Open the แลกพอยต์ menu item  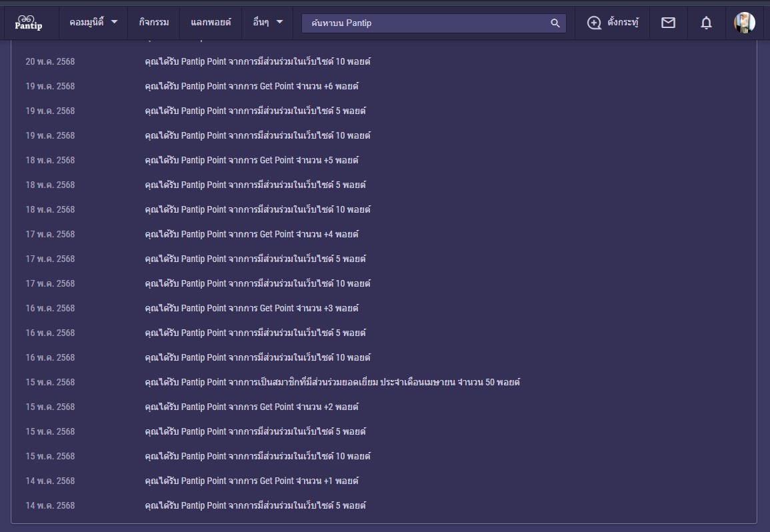click(x=211, y=22)
